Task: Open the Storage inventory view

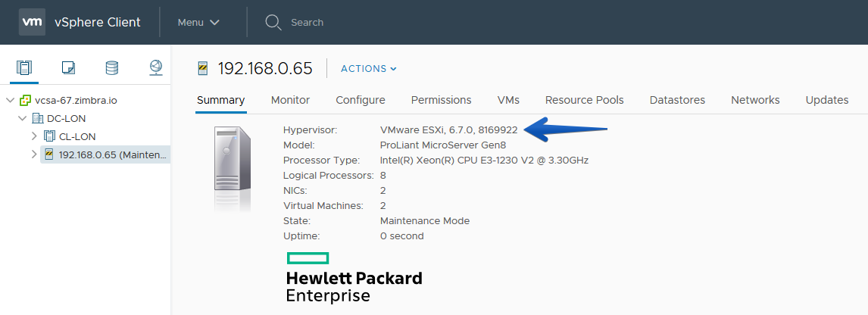Action: point(112,68)
